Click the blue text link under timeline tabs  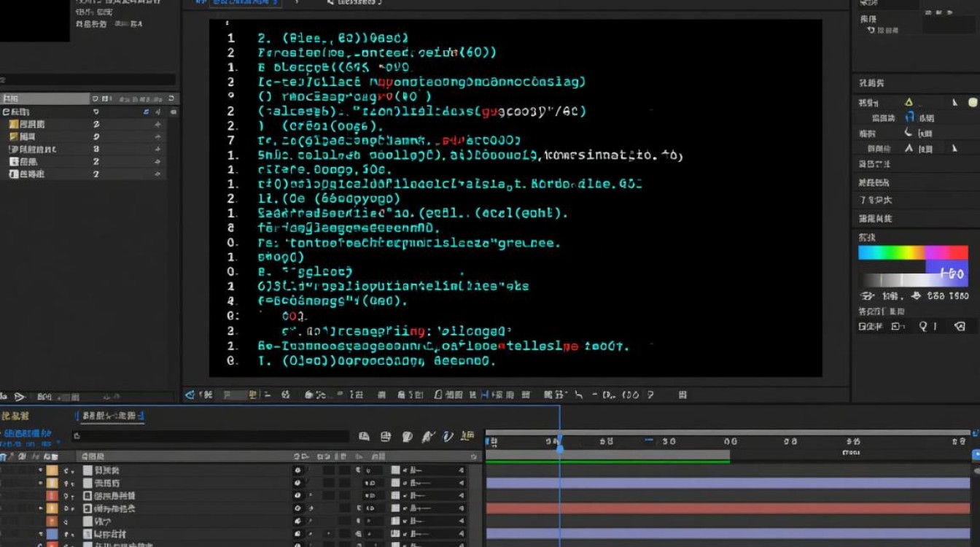[x=28, y=433]
